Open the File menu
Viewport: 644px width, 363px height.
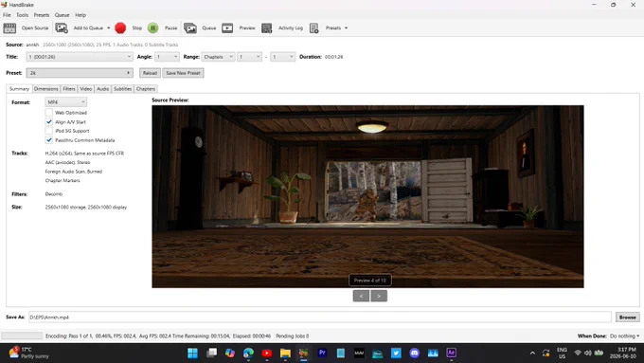[x=7, y=15]
